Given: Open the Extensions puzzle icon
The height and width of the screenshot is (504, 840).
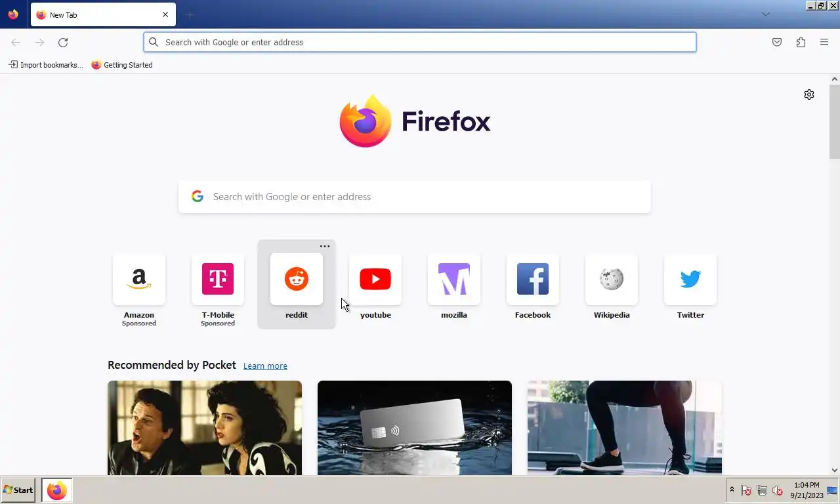Looking at the screenshot, I should click(x=801, y=42).
